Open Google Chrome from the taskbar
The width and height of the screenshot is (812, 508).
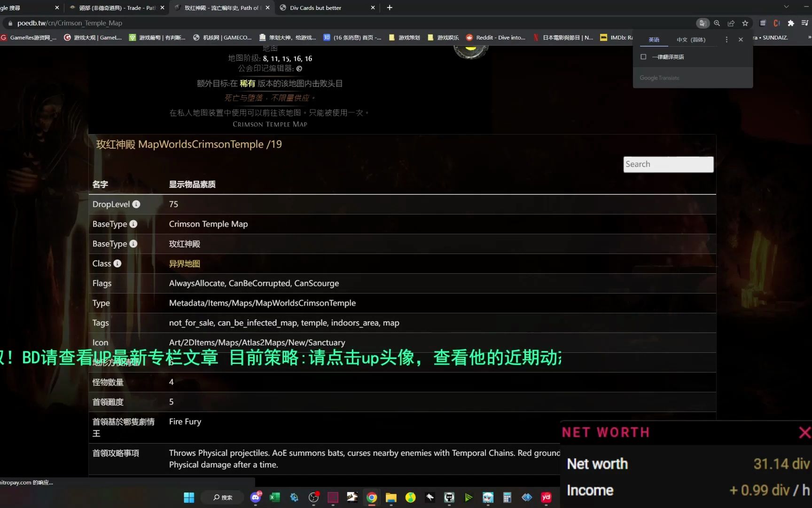coord(372,497)
